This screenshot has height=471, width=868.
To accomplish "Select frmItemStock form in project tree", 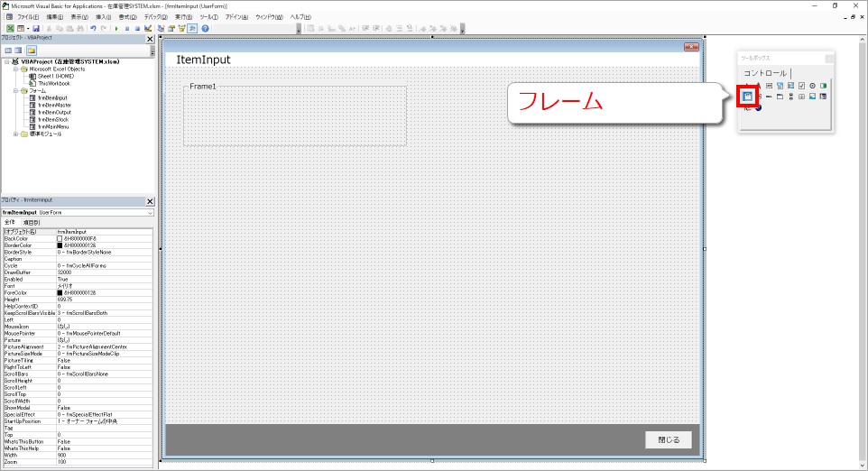I will click(53, 119).
